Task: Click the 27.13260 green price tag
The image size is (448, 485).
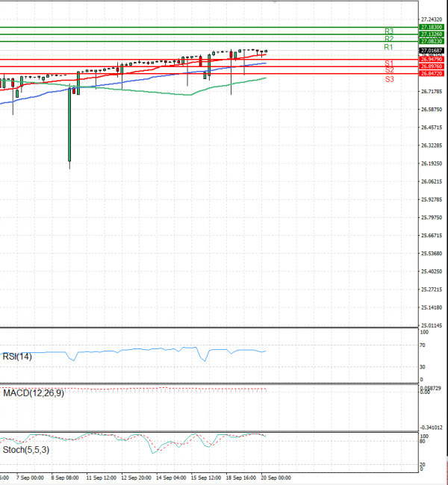Action: (x=432, y=34)
